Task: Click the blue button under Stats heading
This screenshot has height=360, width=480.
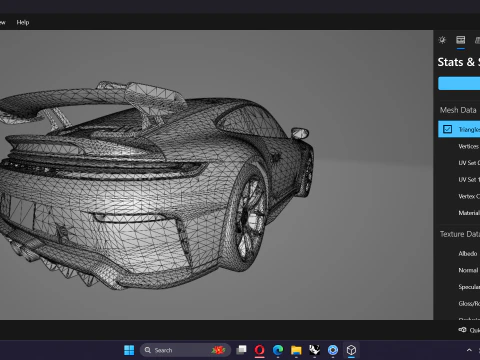Action: (459, 83)
